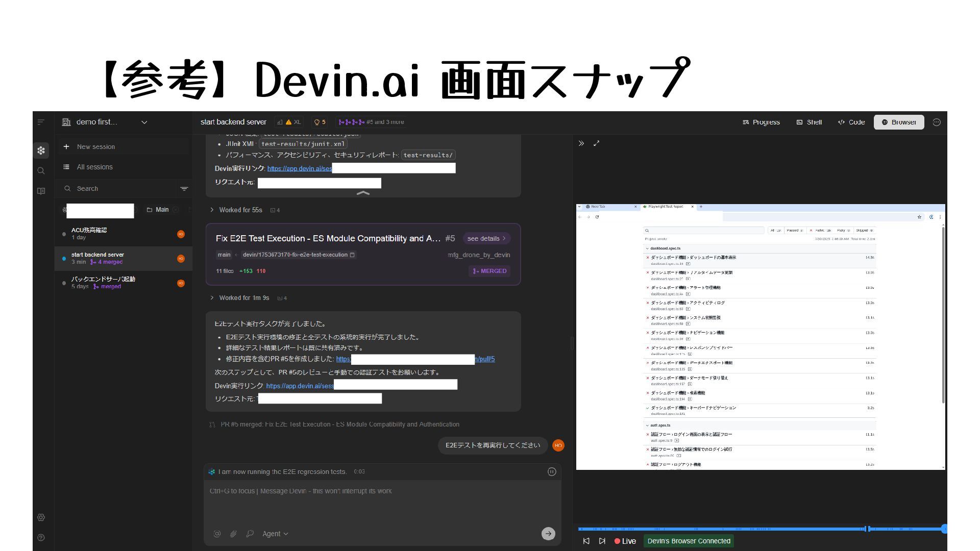Switch to the Code tab

(x=851, y=122)
